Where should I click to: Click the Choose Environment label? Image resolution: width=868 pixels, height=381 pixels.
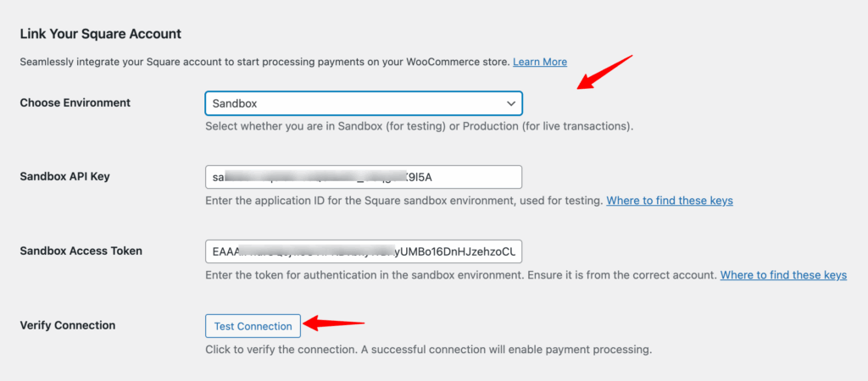75,102
